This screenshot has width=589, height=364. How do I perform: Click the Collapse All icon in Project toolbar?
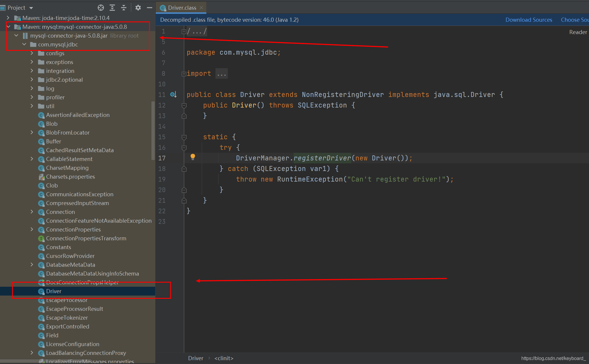pyautogui.click(x=124, y=8)
